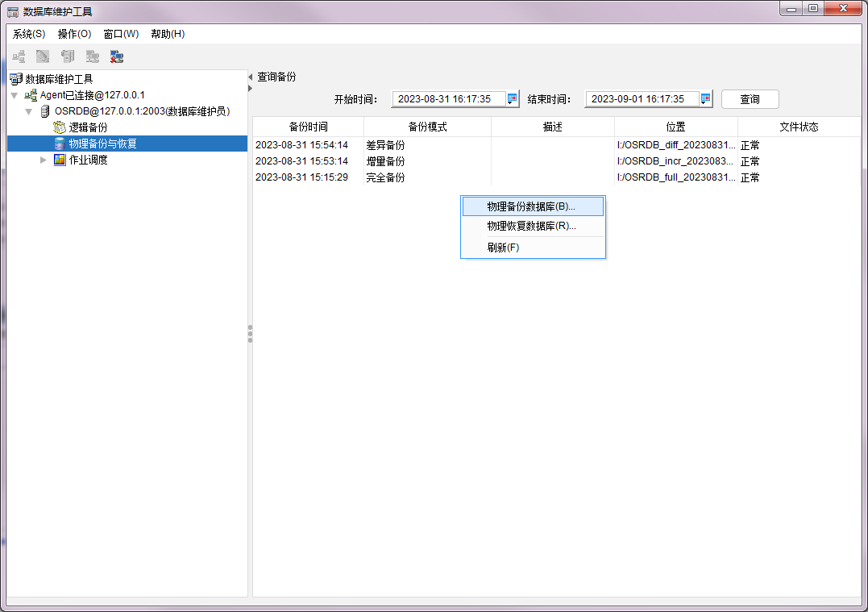This screenshot has height=612, width=868.
Task: Click the OSRDB database server icon
Action: 45,111
